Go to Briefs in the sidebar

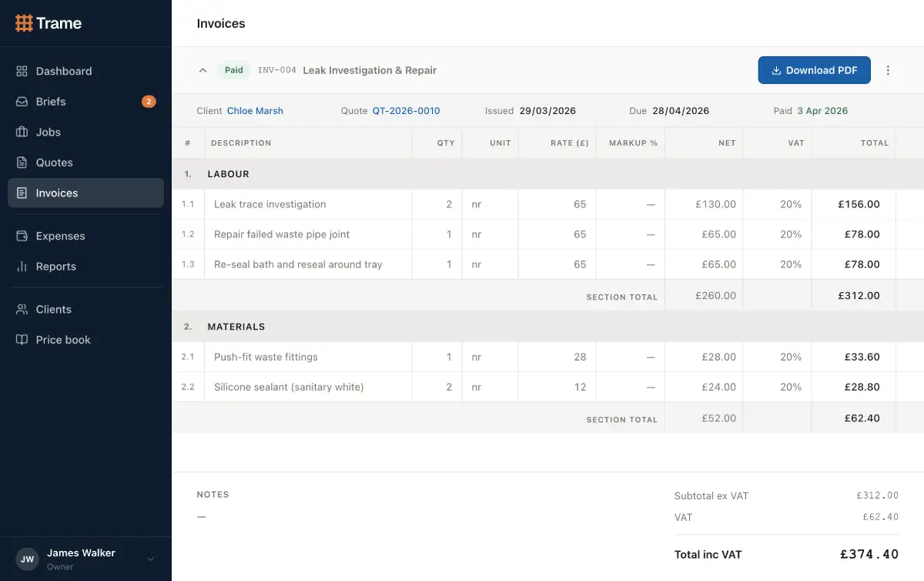tap(85, 102)
